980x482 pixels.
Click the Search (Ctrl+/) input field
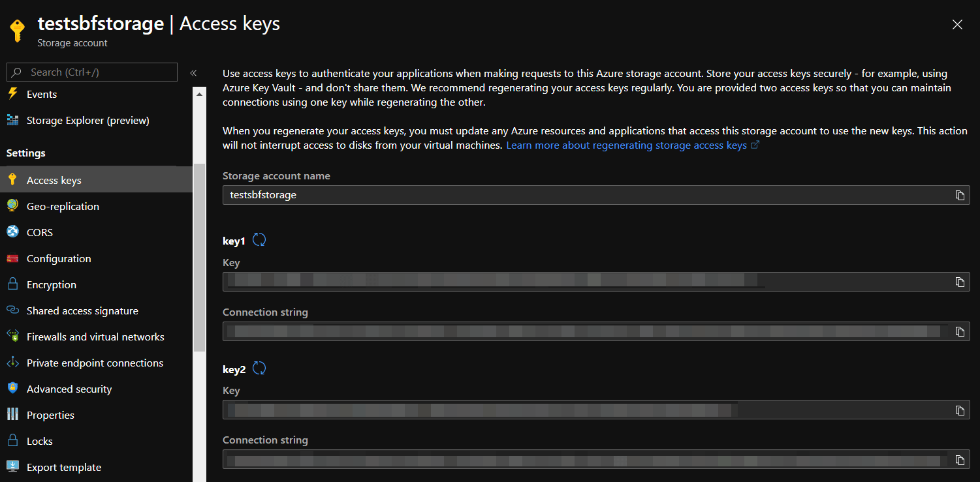point(92,72)
